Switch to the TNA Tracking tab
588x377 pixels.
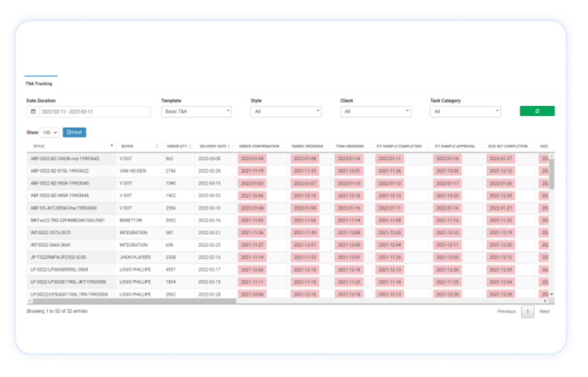click(x=39, y=84)
